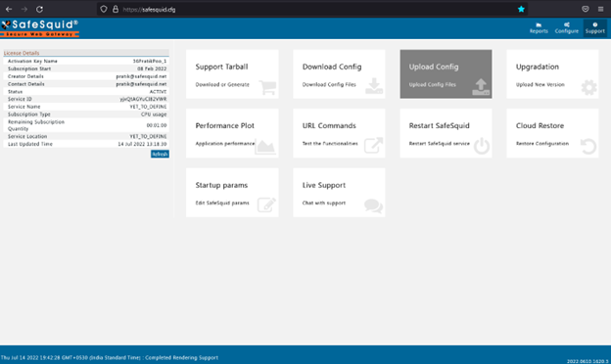This screenshot has height=364, width=611.
Task: Click 'Download Config Files' subtitle text
Action: [x=329, y=84]
